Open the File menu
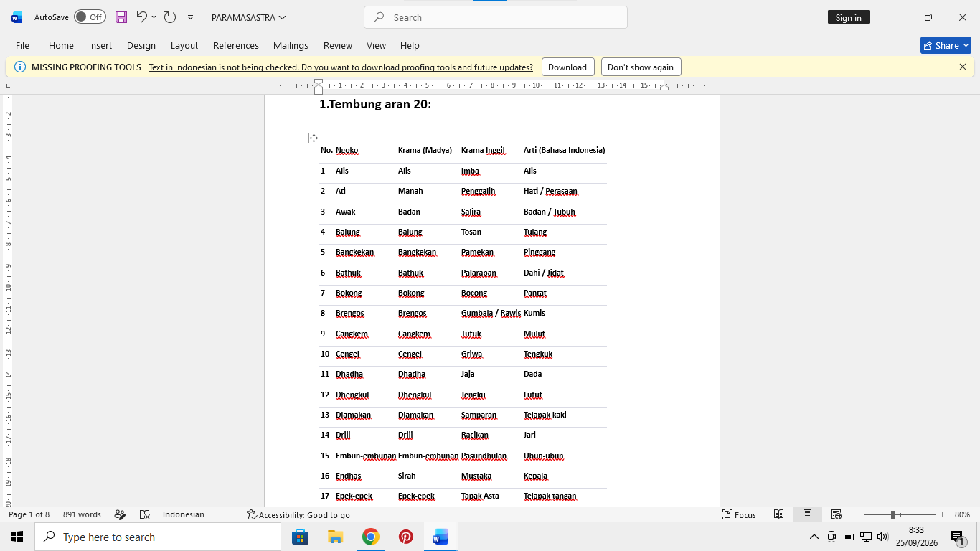 pos(22,45)
